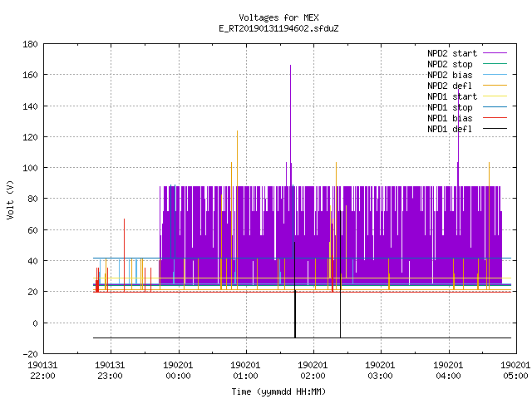Click the chart title Voltages for MEX
Viewport: 532px width, 399px height.
coord(278,17)
